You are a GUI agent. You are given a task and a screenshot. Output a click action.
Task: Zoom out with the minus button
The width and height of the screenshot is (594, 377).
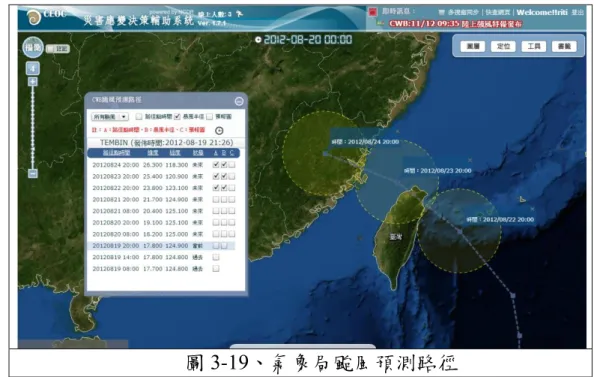(33, 174)
